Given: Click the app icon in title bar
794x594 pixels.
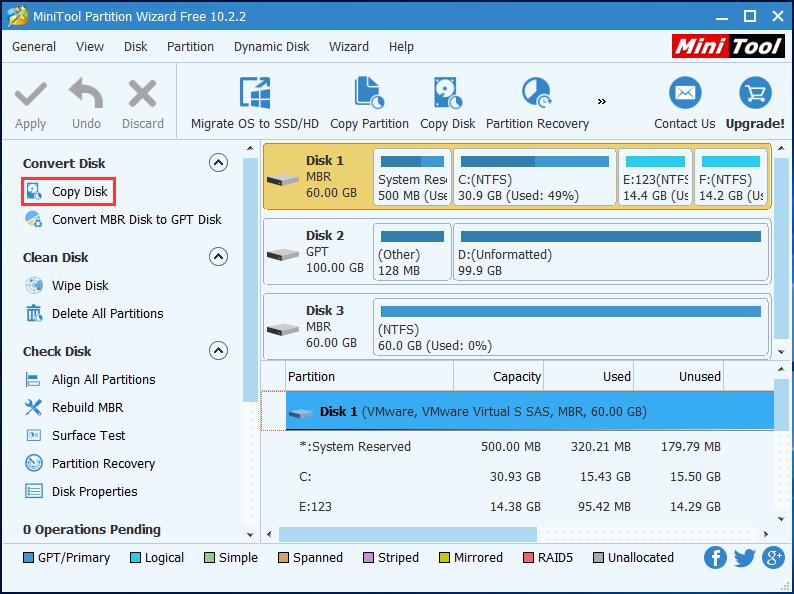Looking at the screenshot, I should click(17, 16).
